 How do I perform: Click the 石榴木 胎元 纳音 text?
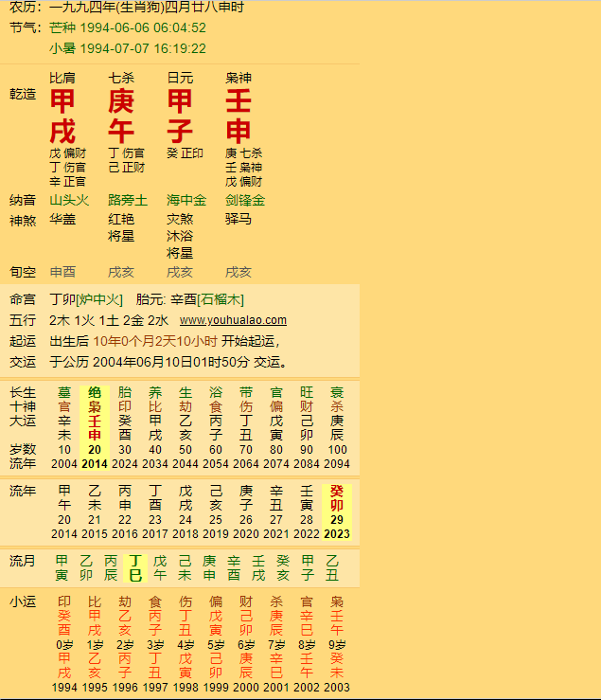221,299
